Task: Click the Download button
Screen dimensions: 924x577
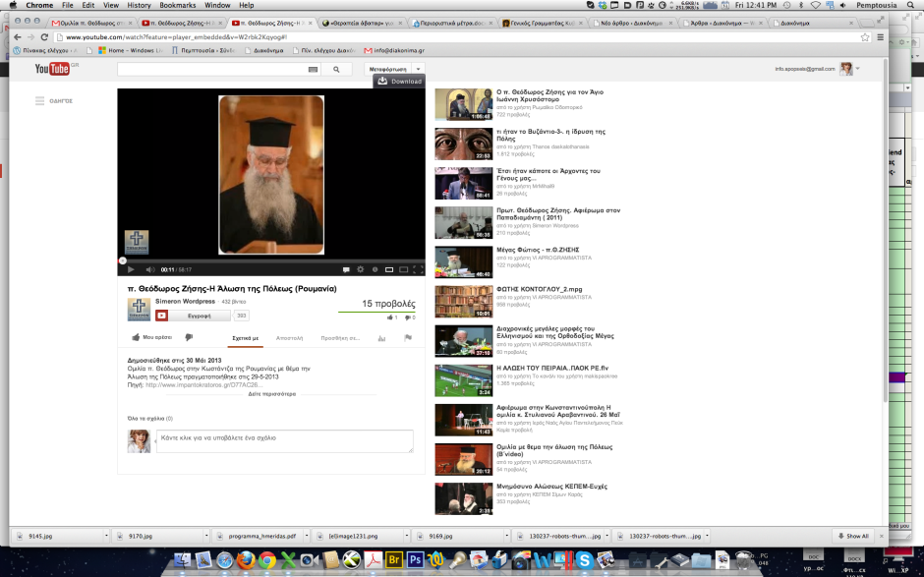Action: (400, 82)
